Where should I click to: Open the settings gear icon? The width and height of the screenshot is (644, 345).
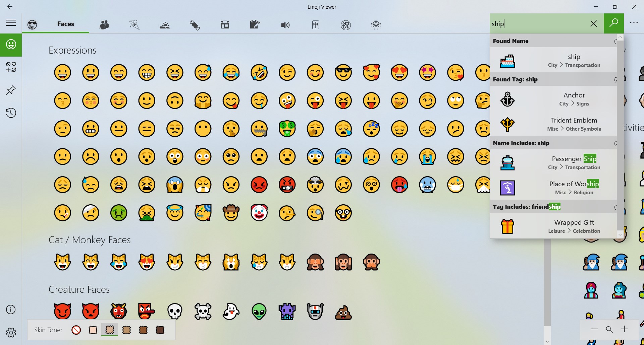click(x=11, y=332)
